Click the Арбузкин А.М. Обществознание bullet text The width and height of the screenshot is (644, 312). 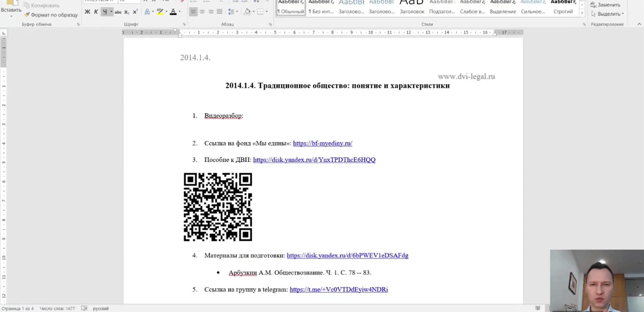tap(300, 273)
